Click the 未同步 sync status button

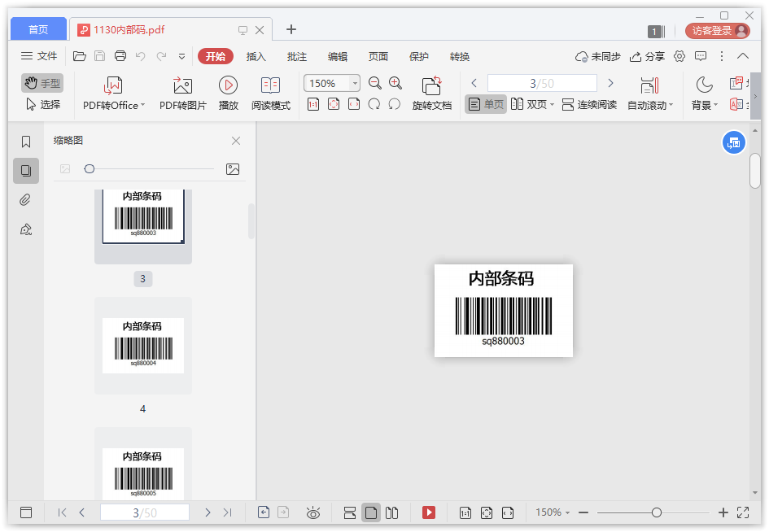point(598,56)
